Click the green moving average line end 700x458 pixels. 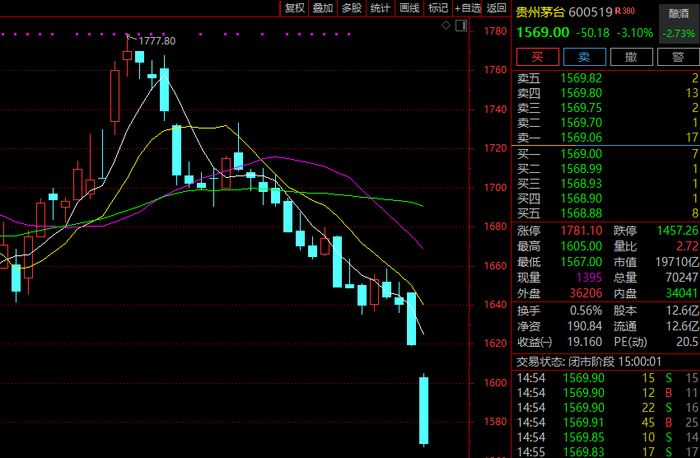point(421,205)
